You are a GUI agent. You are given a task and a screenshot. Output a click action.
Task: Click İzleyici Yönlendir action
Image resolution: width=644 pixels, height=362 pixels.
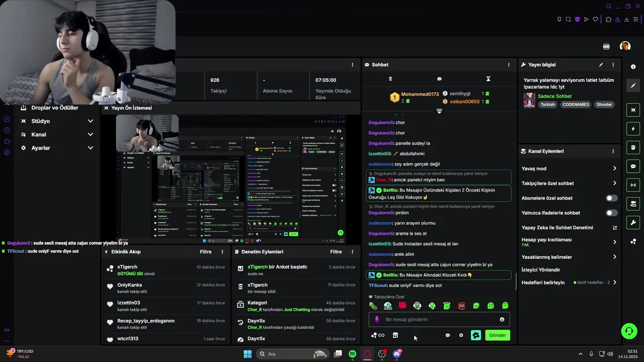(541, 270)
